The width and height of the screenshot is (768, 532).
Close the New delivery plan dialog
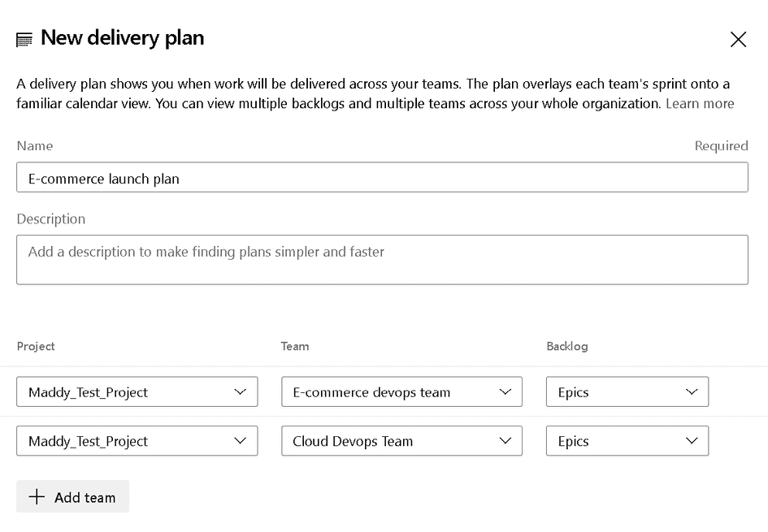click(738, 39)
